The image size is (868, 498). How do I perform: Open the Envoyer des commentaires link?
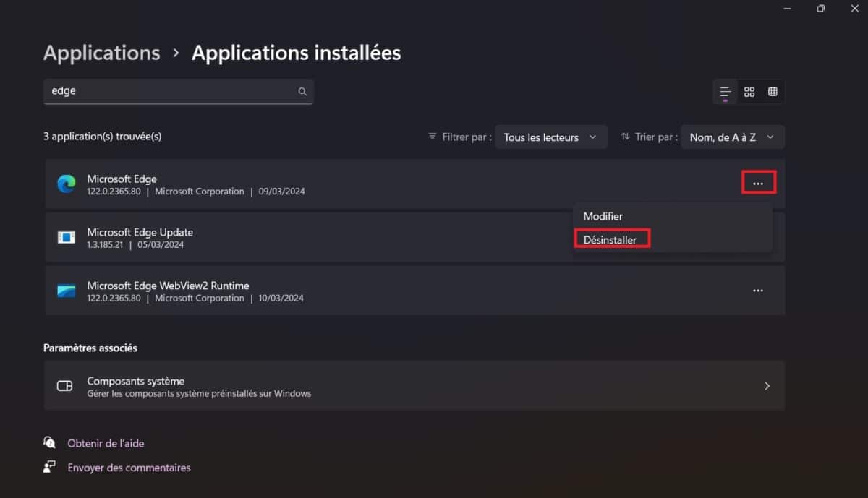click(x=129, y=468)
